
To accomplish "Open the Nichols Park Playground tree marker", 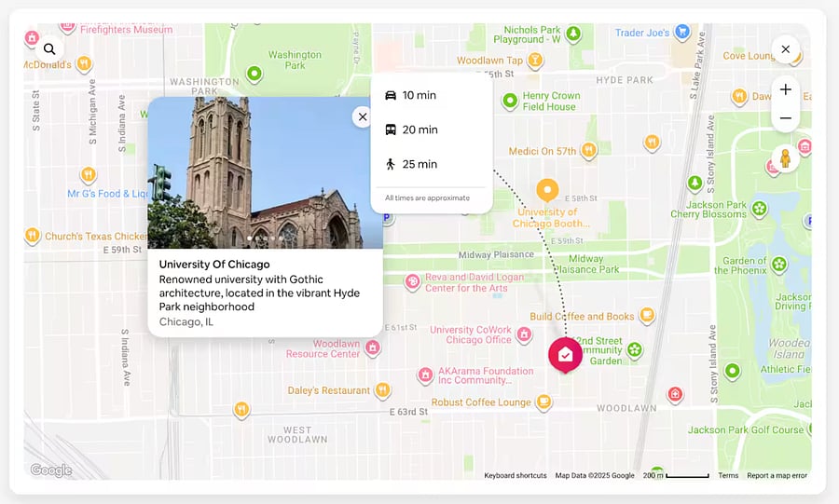I will coord(573,34).
